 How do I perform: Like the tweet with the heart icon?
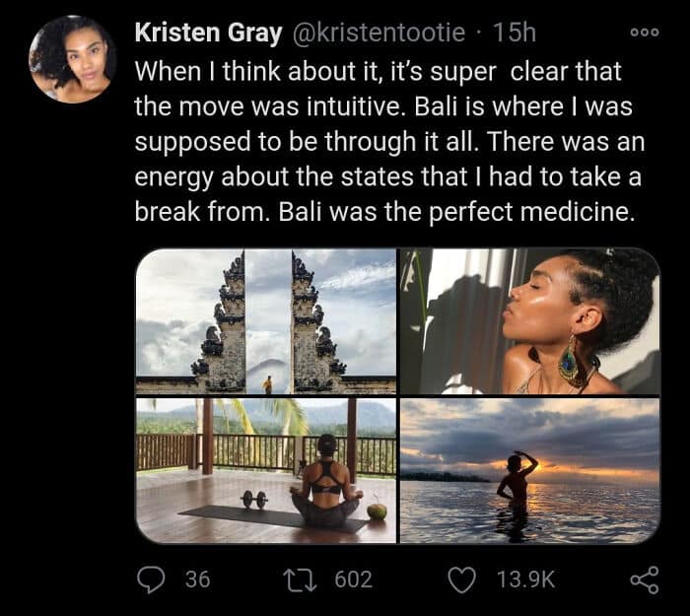pyautogui.click(x=461, y=580)
